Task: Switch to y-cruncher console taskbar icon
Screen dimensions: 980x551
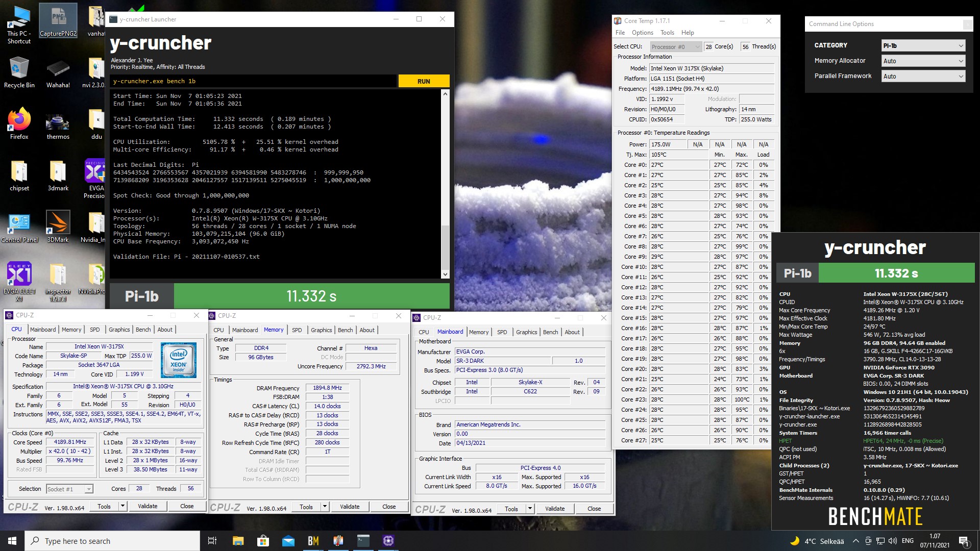Action: (x=363, y=541)
